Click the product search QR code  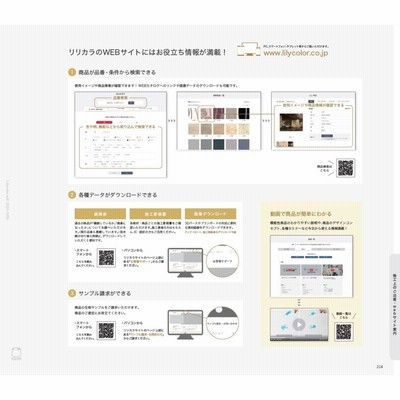tap(346, 168)
